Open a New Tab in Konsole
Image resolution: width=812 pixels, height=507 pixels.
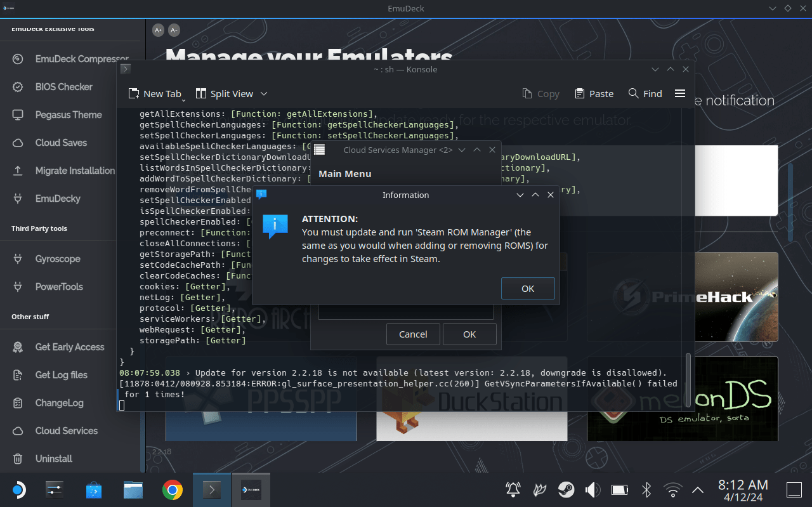[x=155, y=93]
